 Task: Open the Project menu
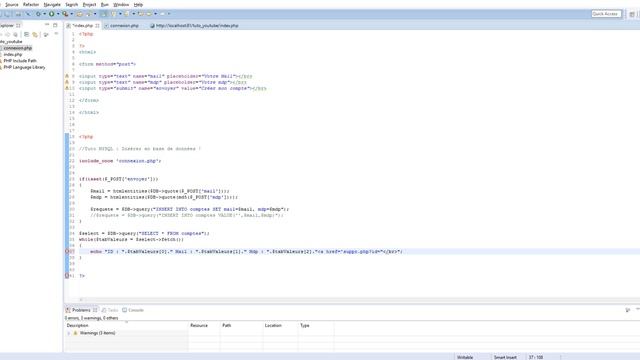pyautogui.click(x=89, y=4)
